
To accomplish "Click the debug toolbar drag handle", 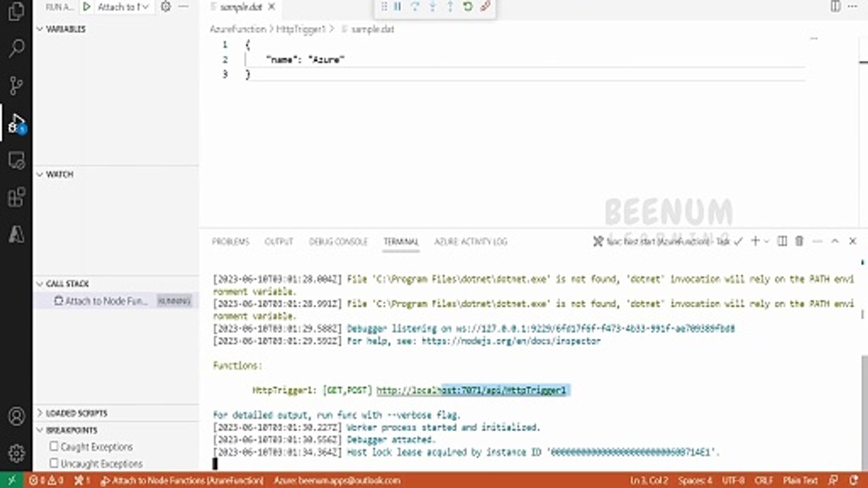I will tap(383, 7).
